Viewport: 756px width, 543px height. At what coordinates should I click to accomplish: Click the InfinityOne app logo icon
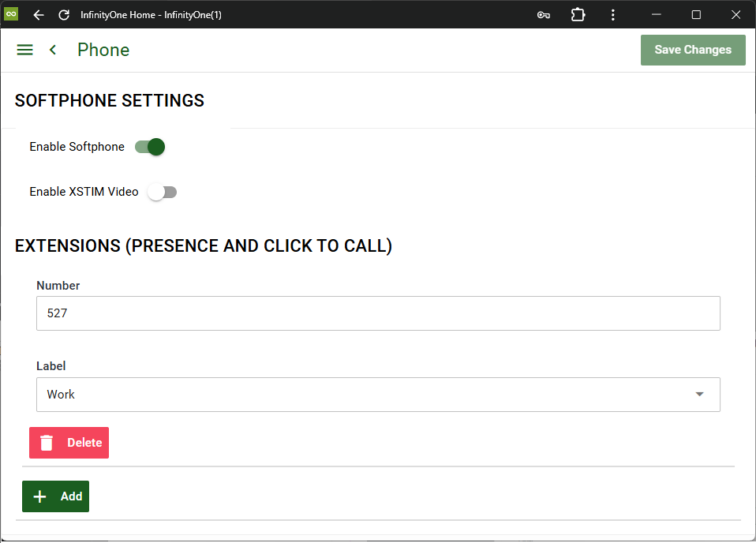(10, 14)
